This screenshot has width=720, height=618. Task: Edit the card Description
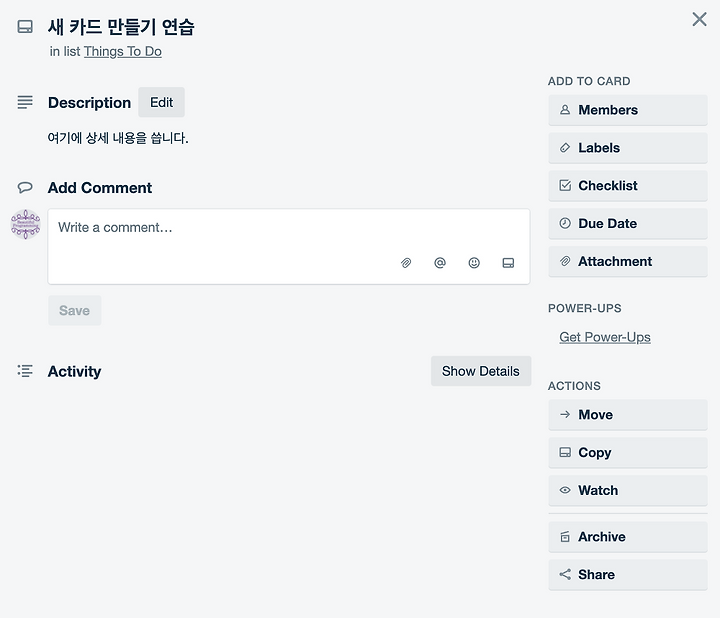[161, 102]
